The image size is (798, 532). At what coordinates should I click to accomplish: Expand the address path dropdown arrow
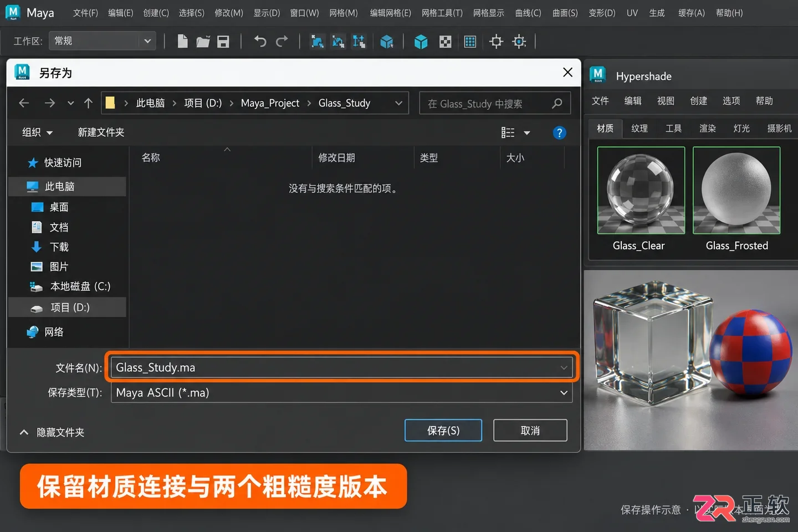[x=398, y=103]
